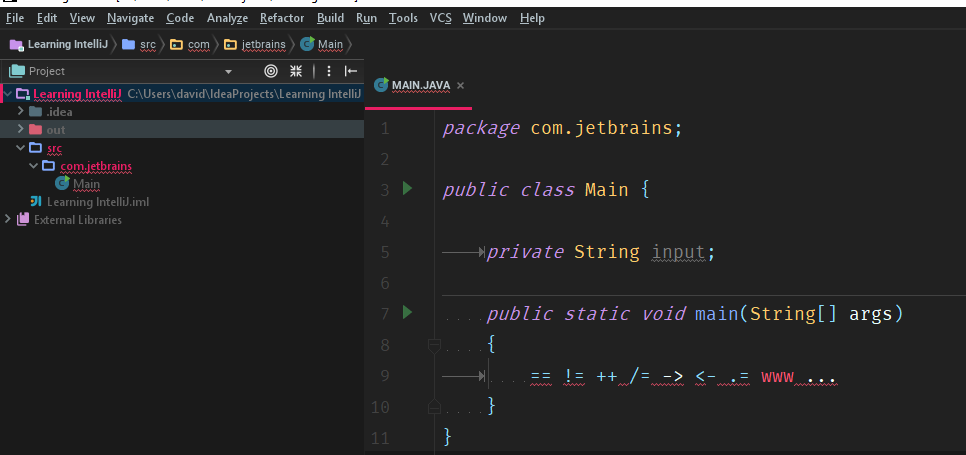
Task: Click fold end marker at line 10
Action: (x=434, y=406)
